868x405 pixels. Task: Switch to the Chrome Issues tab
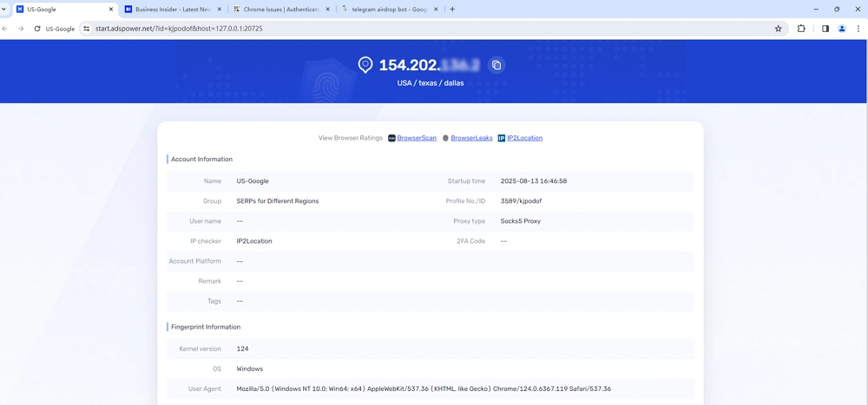coord(282,10)
